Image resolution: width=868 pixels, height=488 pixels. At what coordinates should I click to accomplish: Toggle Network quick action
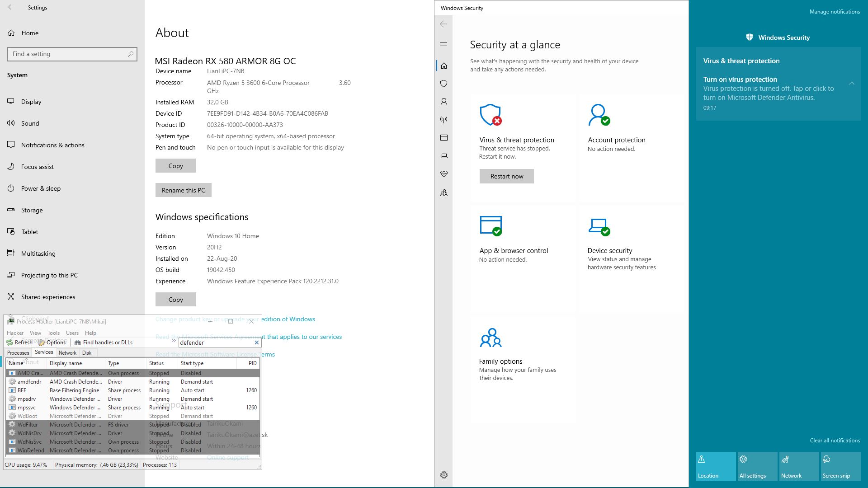point(799,466)
